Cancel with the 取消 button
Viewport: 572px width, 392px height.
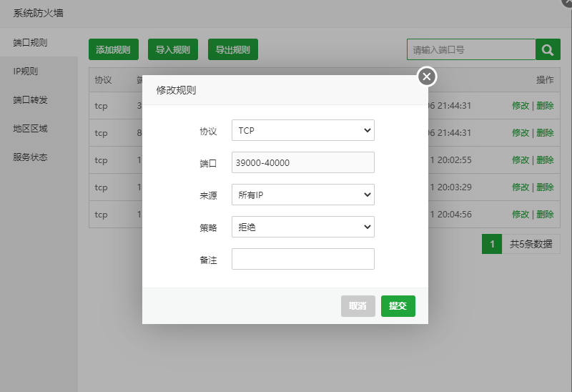358,306
